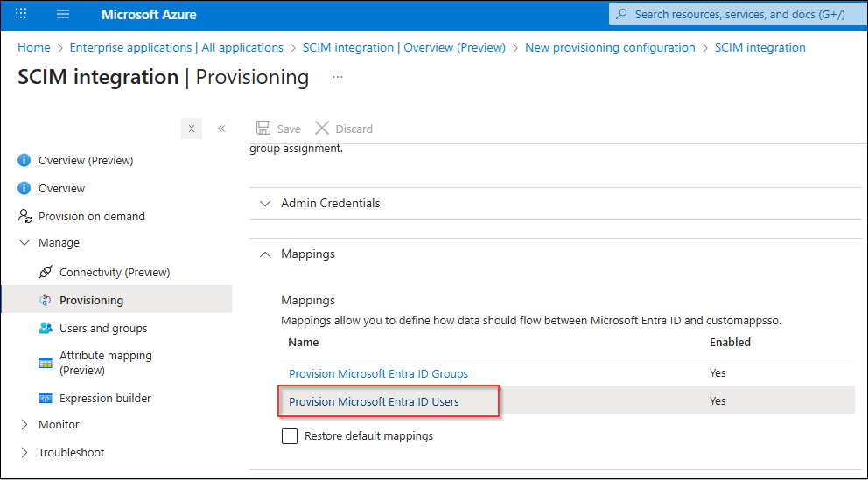Screen dimensions: 868x480
Task: Open Connectivity (Preview)
Action: pos(115,272)
